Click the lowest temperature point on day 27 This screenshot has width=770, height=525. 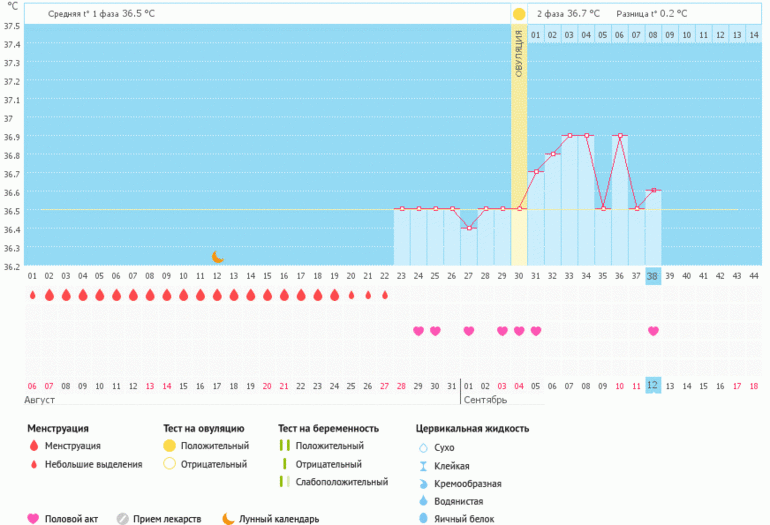[468, 228]
